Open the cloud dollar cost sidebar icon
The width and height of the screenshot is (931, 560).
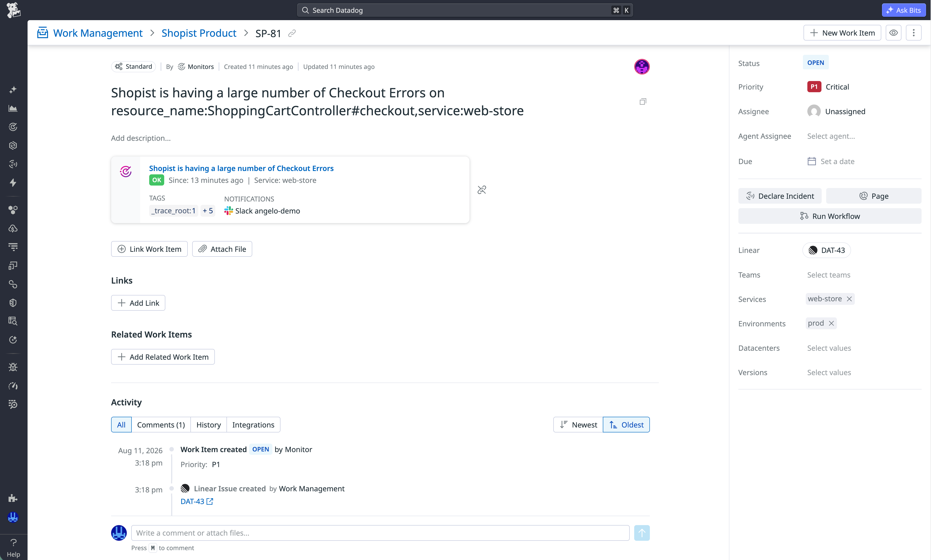click(13, 228)
